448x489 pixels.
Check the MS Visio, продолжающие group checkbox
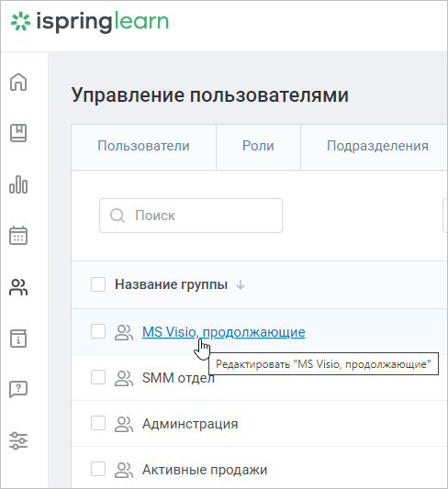98,331
